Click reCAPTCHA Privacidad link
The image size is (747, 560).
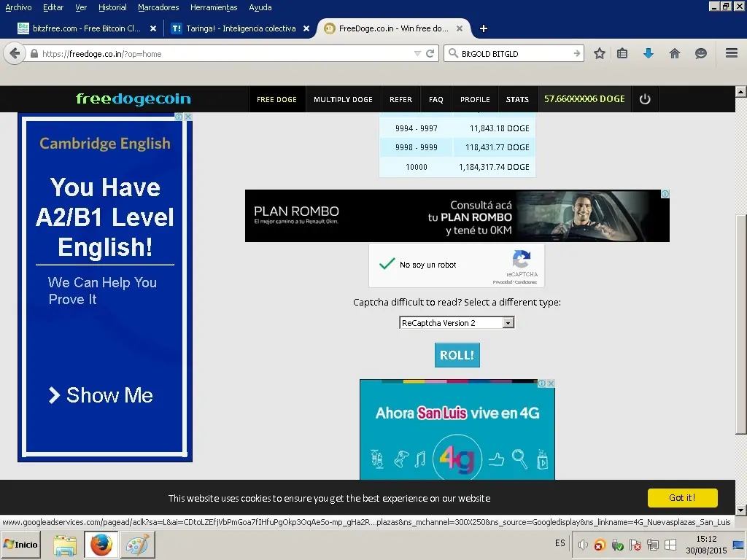click(x=502, y=282)
